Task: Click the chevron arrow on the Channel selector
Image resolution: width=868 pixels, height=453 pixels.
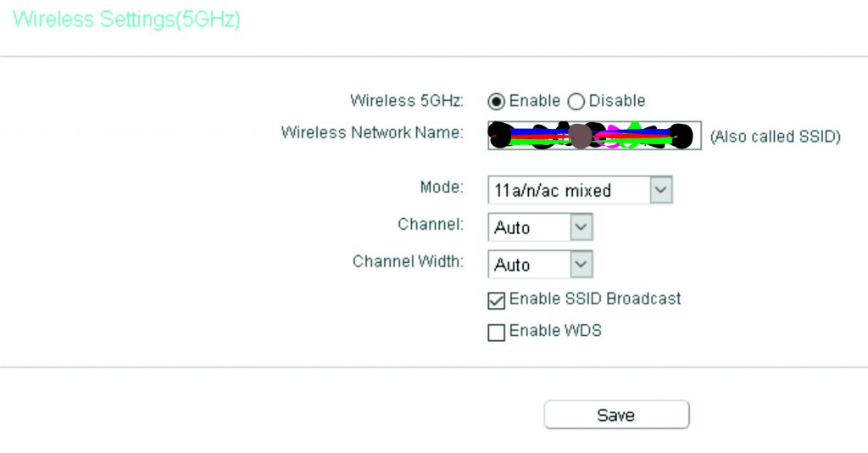Action: click(x=581, y=227)
